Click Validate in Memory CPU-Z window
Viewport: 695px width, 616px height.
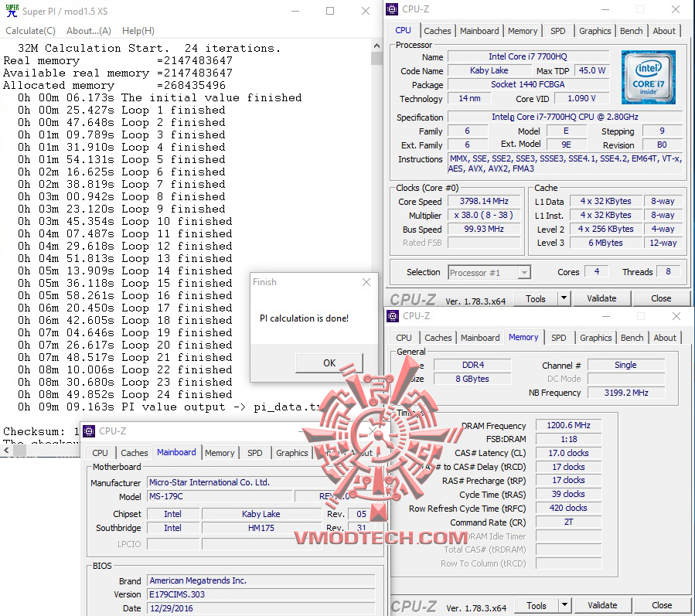(602, 605)
